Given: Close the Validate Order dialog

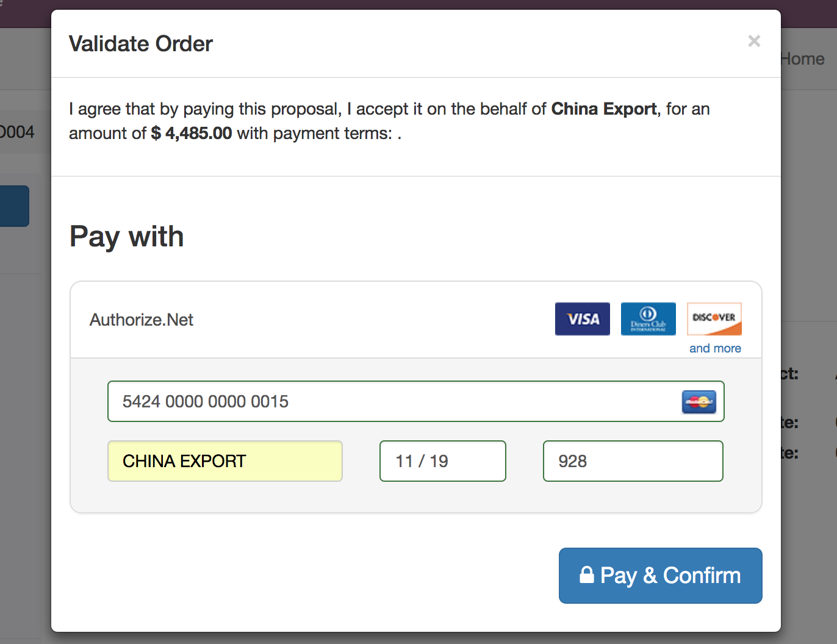Looking at the screenshot, I should click(754, 41).
